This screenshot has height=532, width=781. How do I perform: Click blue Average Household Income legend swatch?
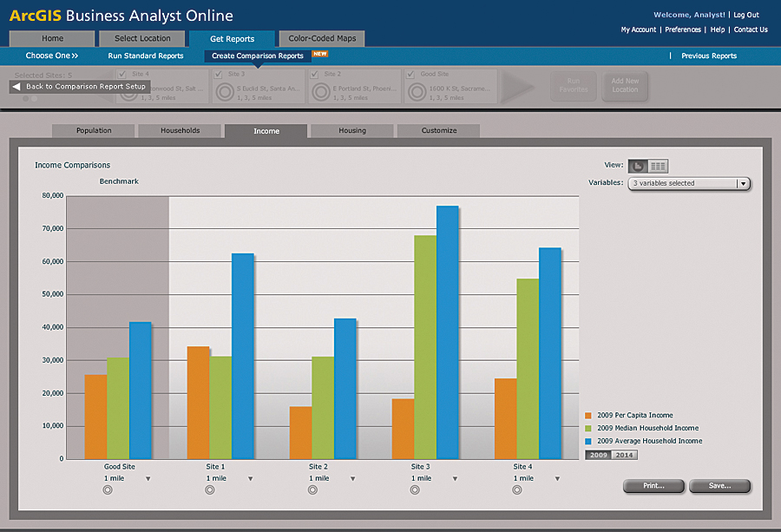tap(588, 442)
